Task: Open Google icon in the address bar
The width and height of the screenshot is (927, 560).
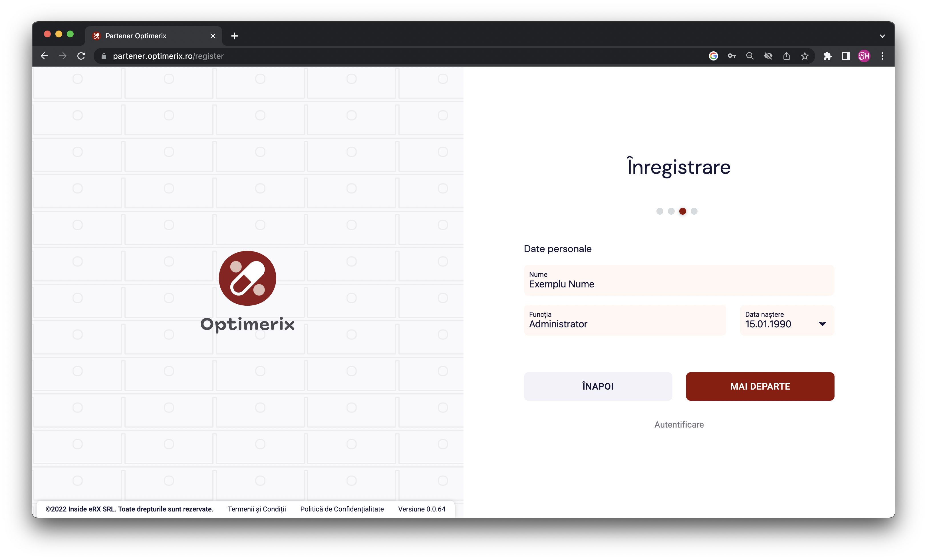Action: [713, 56]
